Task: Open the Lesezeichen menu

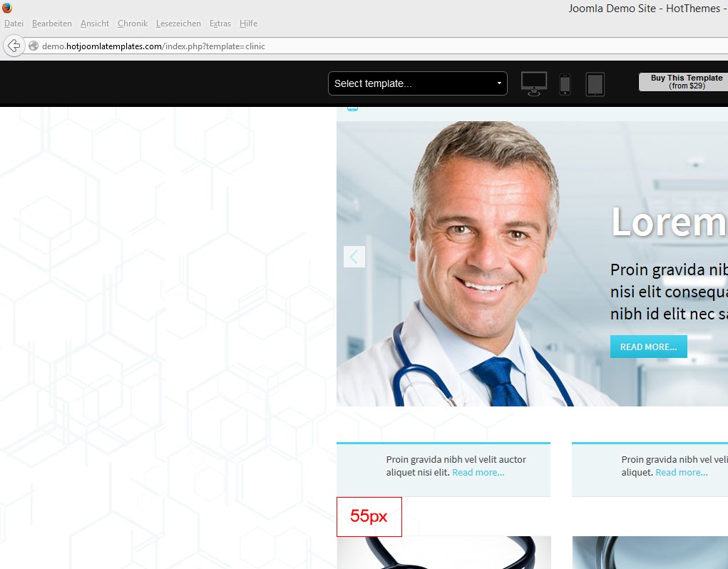Action: coord(178,24)
